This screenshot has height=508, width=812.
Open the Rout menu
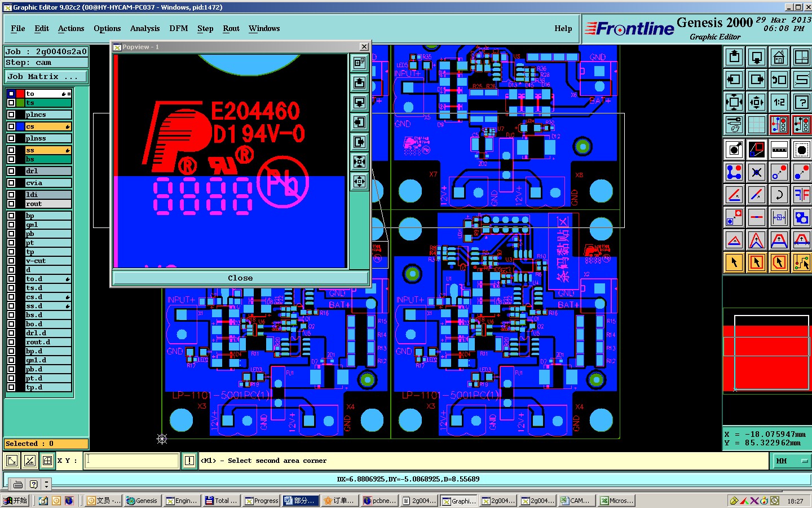pyautogui.click(x=231, y=28)
